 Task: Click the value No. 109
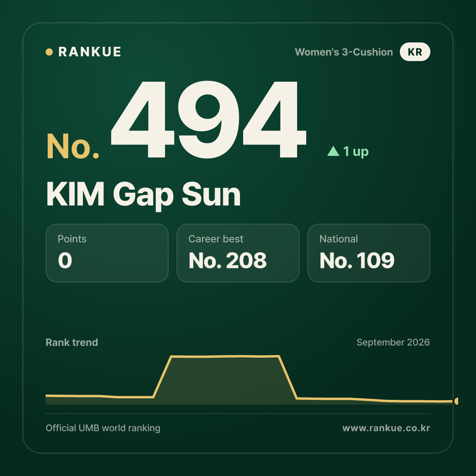point(357,261)
